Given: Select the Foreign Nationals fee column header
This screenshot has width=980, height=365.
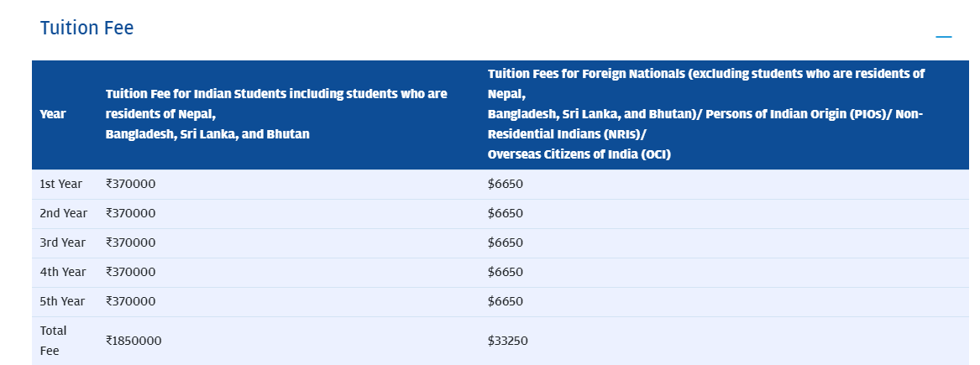Looking at the screenshot, I should pos(705,114).
